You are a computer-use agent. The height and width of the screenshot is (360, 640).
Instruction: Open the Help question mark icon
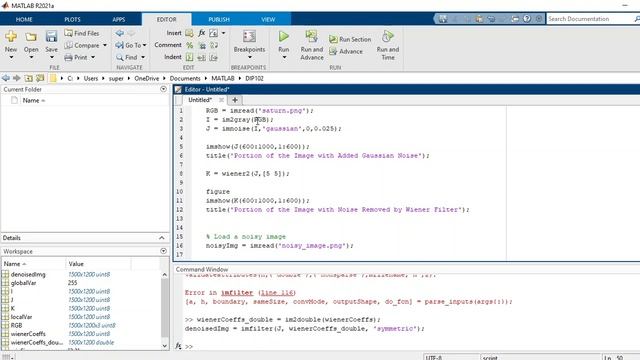(x=527, y=19)
